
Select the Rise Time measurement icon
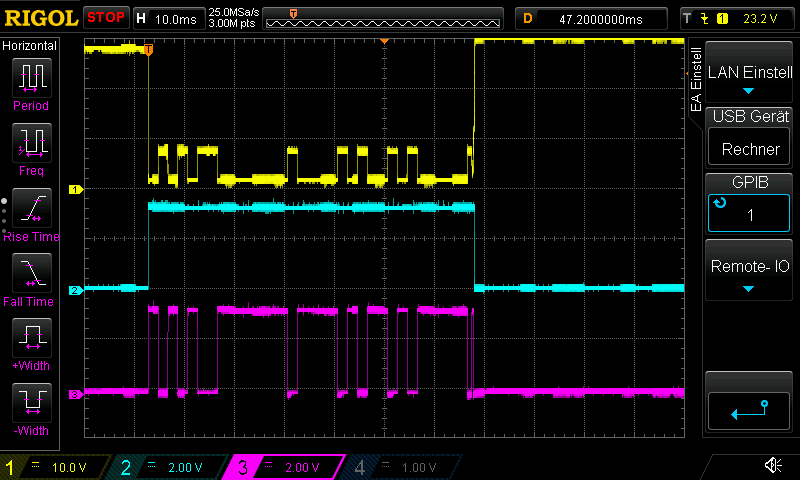pyautogui.click(x=32, y=208)
